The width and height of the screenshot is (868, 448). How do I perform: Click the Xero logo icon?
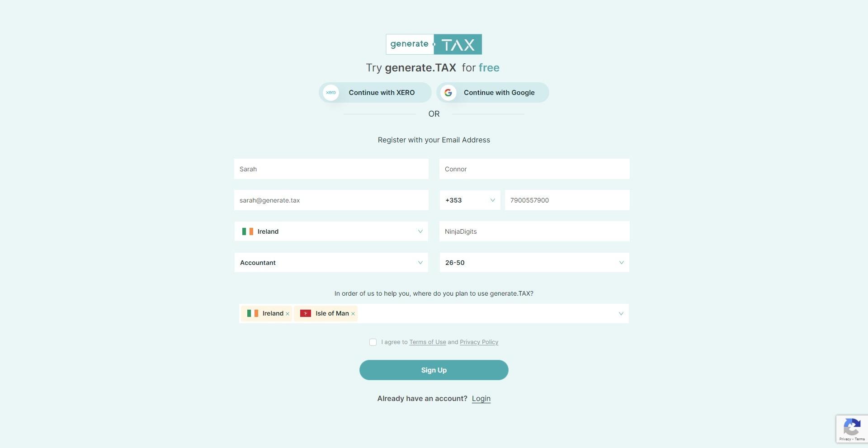(x=331, y=93)
